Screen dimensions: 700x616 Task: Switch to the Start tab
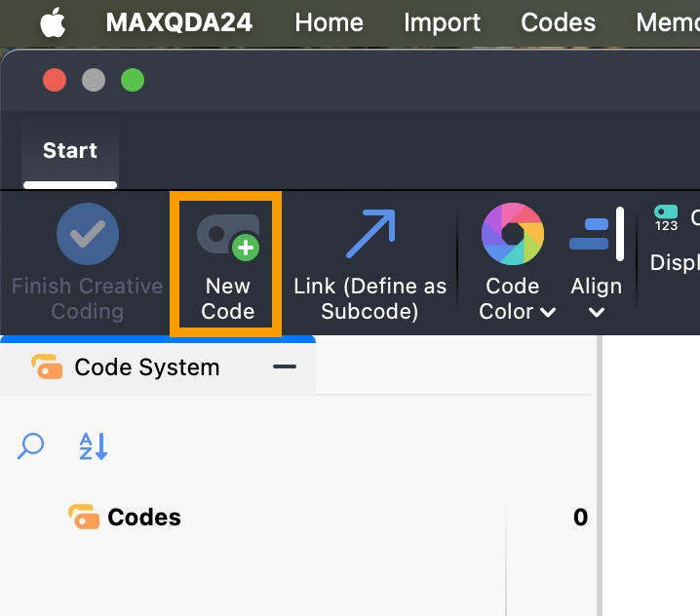(70, 151)
